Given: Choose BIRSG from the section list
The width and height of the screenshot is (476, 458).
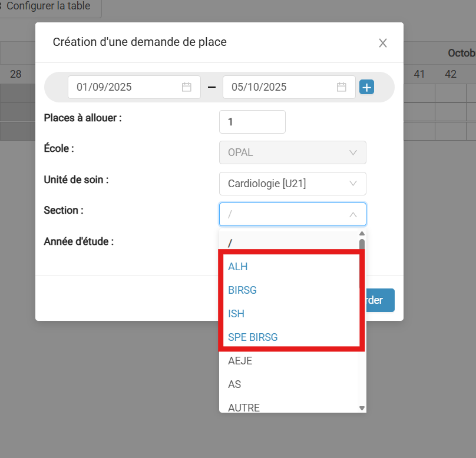Looking at the screenshot, I should coord(242,290).
